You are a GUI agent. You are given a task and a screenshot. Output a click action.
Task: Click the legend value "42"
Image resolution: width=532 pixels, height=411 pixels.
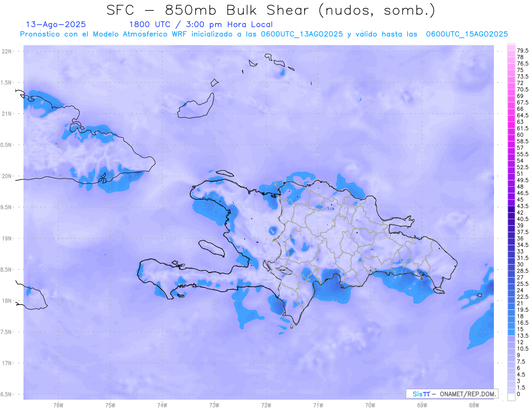pyautogui.click(x=520, y=212)
